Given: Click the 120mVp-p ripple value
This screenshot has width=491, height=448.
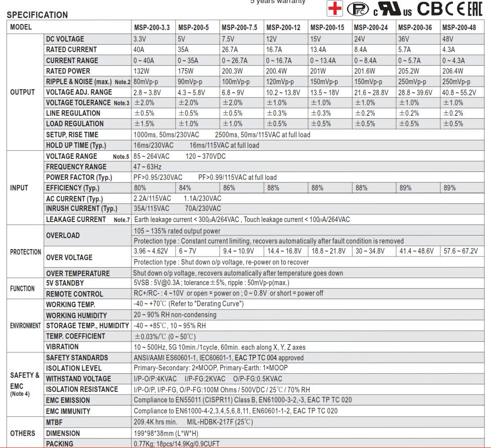Looking at the screenshot, I should pyautogui.click(x=280, y=82).
